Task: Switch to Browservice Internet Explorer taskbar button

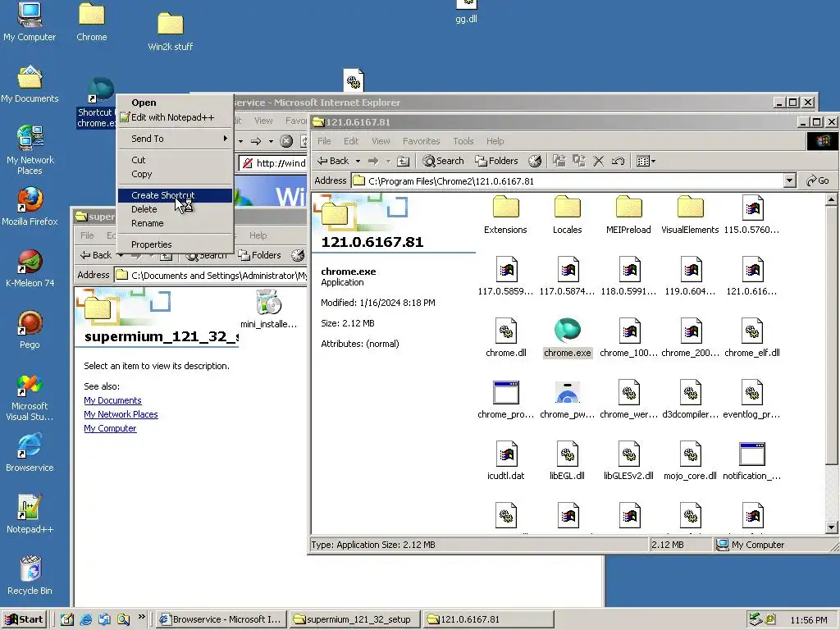Action: pyautogui.click(x=221, y=619)
